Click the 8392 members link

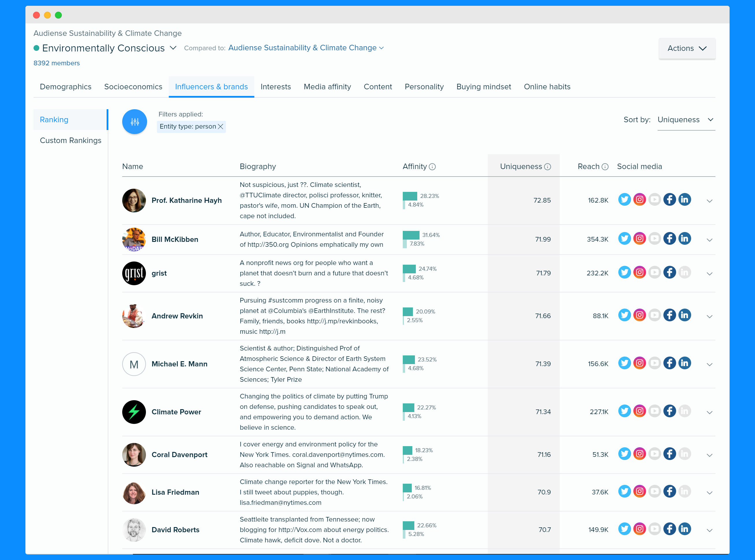click(56, 63)
